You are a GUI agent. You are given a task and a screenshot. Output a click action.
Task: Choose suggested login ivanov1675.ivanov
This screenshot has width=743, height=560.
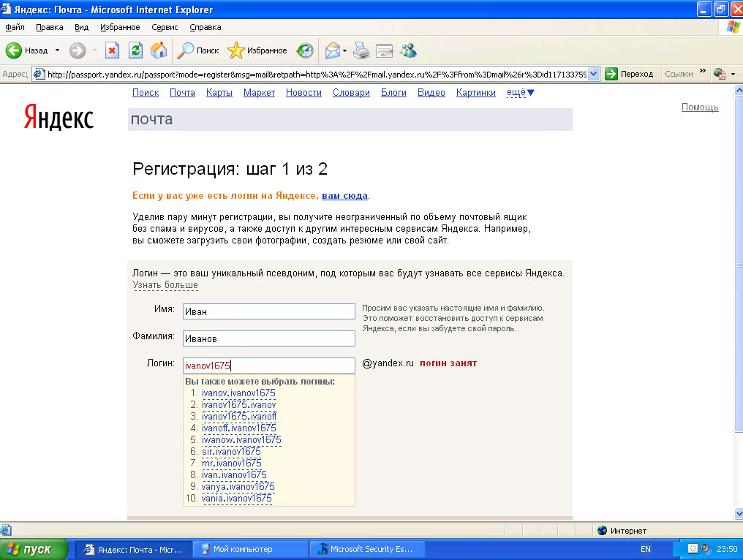coord(239,404)
